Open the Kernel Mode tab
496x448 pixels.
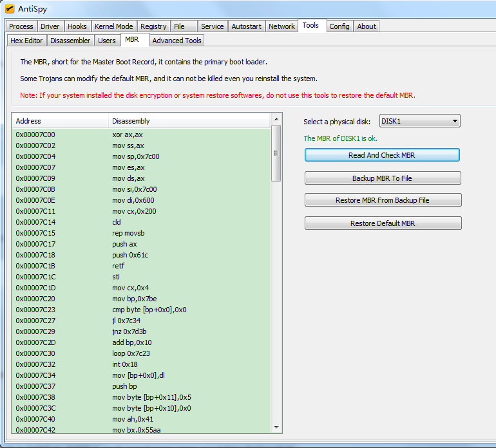113,26
